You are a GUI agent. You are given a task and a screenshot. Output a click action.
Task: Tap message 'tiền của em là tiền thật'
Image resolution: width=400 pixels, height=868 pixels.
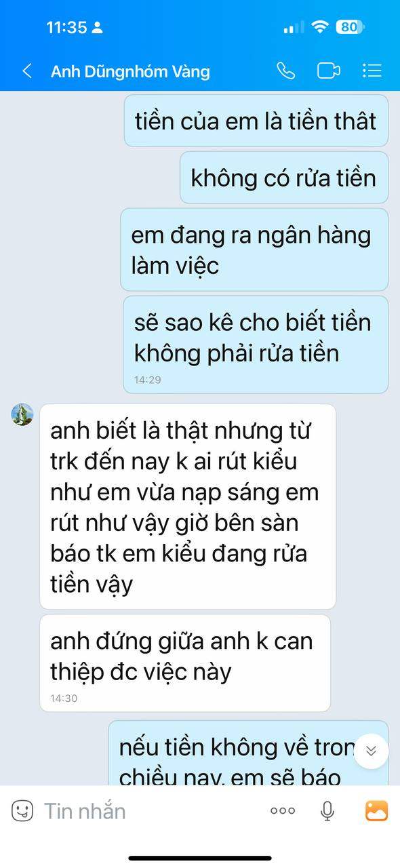[x=256, y=121]
